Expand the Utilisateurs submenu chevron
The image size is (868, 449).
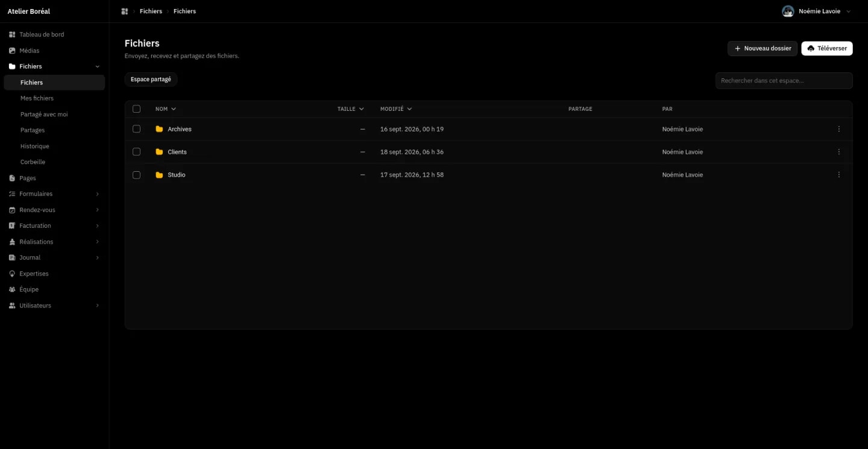pyautogui.click(x=98, y=306)
